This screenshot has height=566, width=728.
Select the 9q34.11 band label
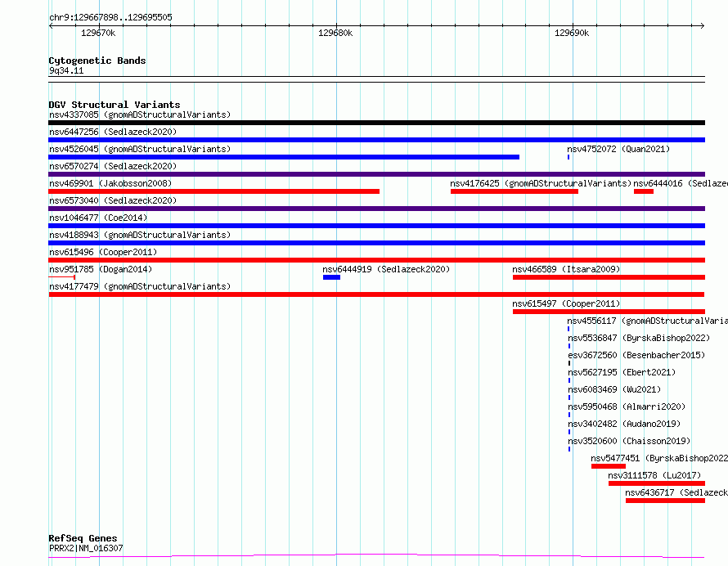coord(66,70)
